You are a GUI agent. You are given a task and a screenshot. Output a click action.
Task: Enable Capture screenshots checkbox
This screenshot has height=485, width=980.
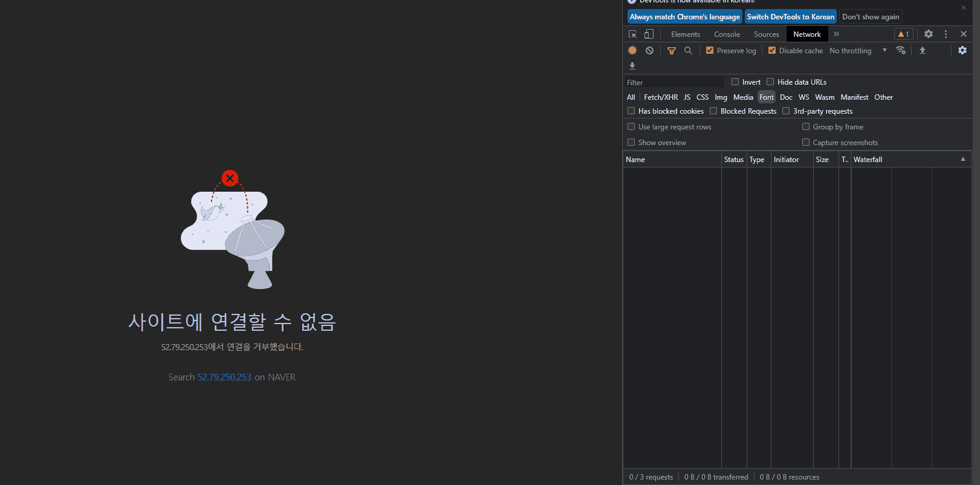coord(806,143)
